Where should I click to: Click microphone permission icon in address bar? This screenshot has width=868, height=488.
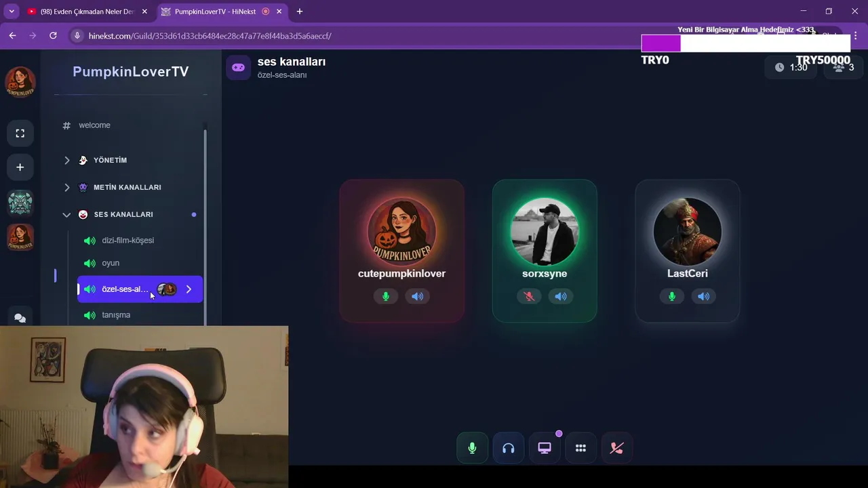(77, 35)
